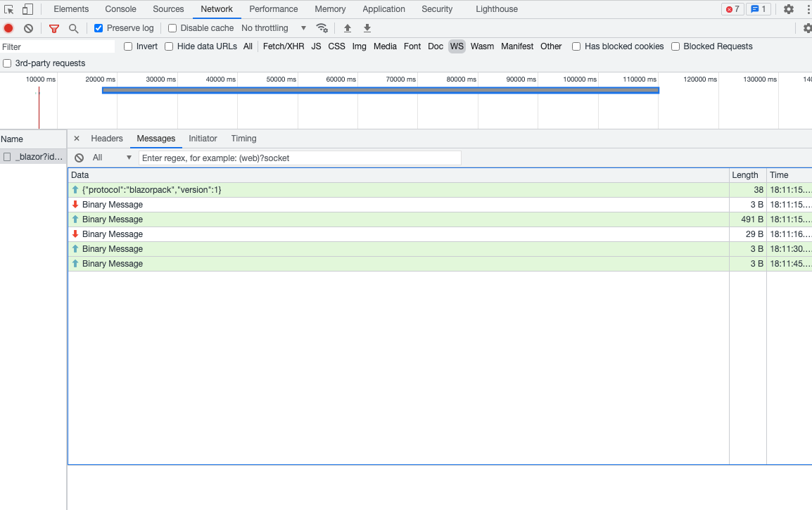Open the Sources tab
Image resolution: width=812 pixels, height=510 pixels.
point(168,9)
